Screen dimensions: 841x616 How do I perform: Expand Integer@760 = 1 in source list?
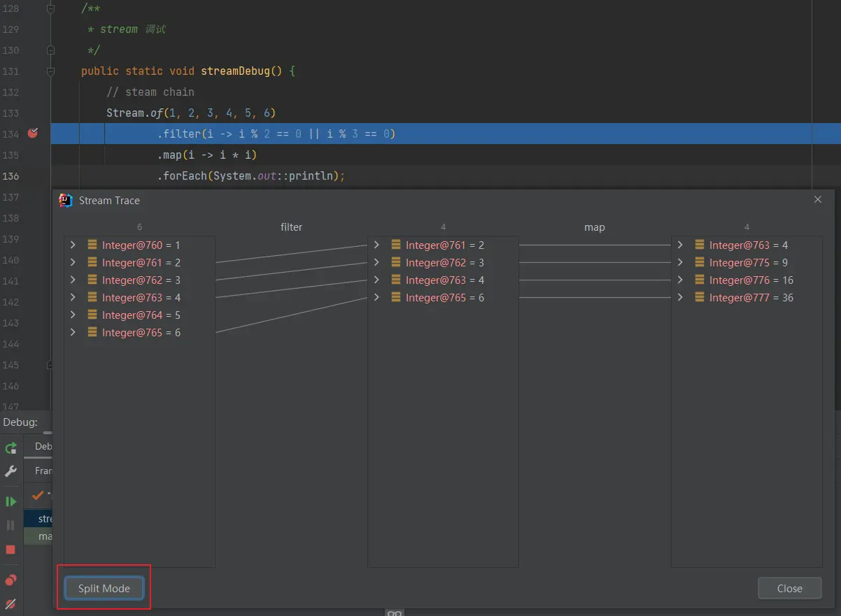coord(73,245)
